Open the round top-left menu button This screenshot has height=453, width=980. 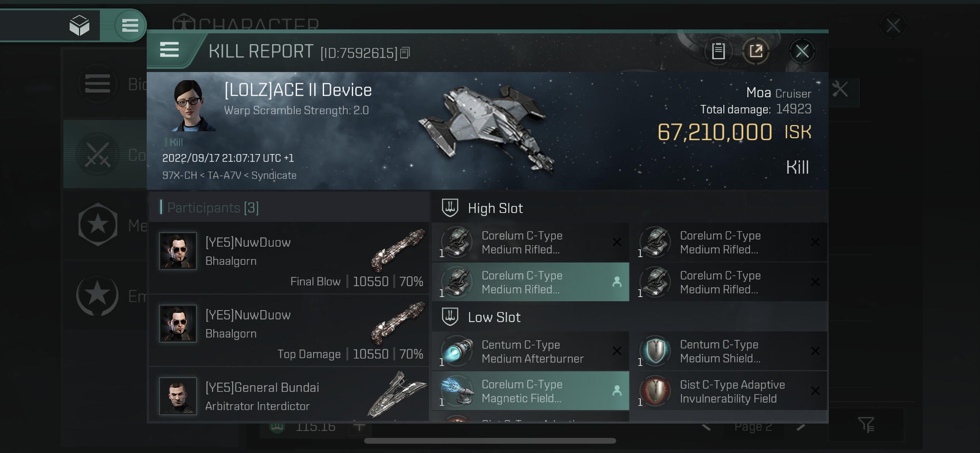(x=130, y=26)
